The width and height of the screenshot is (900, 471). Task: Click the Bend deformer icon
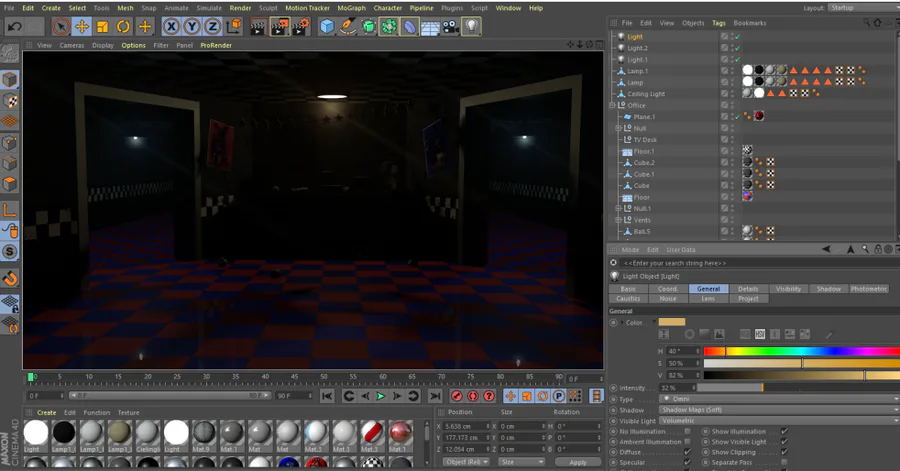(x=409, y=26)
